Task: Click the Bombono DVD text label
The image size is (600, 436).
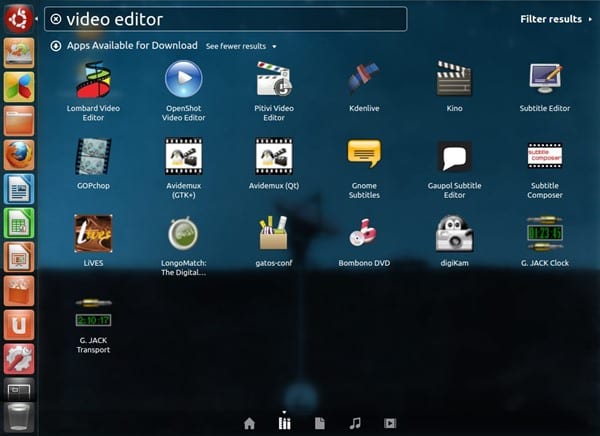Action: (364, 263)
